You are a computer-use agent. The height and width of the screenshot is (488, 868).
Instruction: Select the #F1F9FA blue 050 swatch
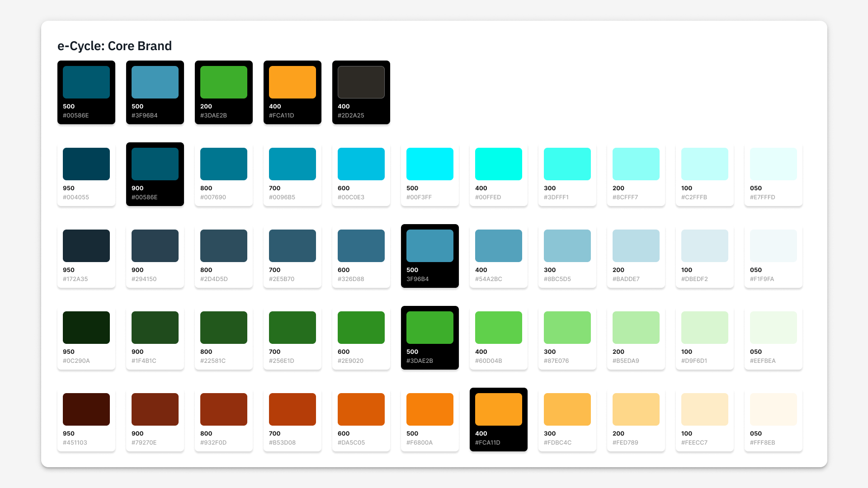point(774,246)
